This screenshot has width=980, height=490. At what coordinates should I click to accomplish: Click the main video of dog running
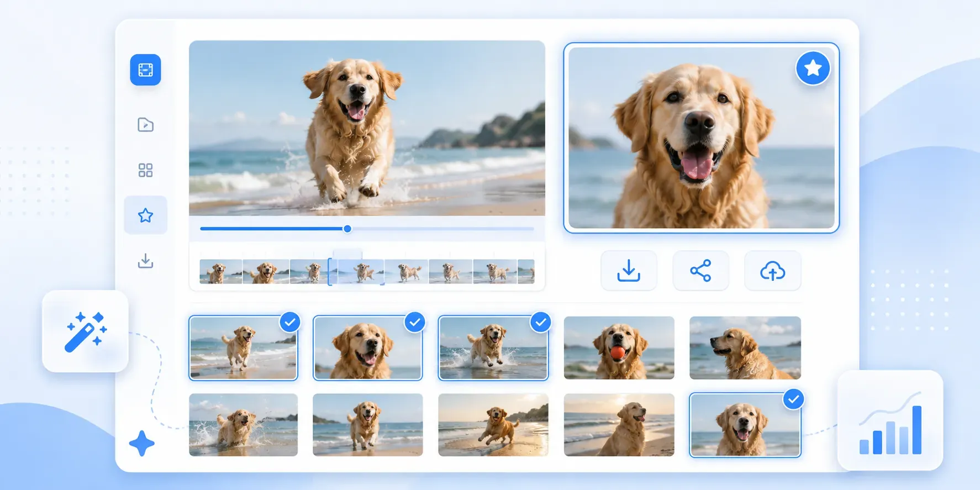coord(367,128)
